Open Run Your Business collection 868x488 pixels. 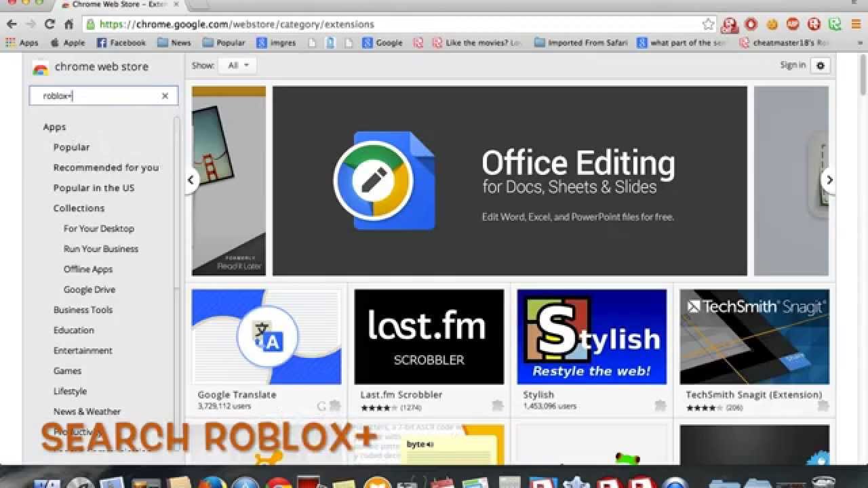click(101, 249)
